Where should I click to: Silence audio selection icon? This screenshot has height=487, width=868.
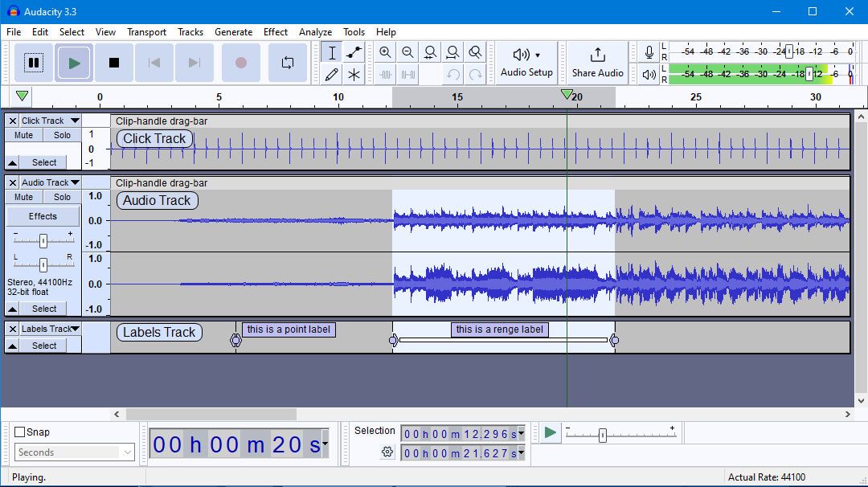(408, 75)
